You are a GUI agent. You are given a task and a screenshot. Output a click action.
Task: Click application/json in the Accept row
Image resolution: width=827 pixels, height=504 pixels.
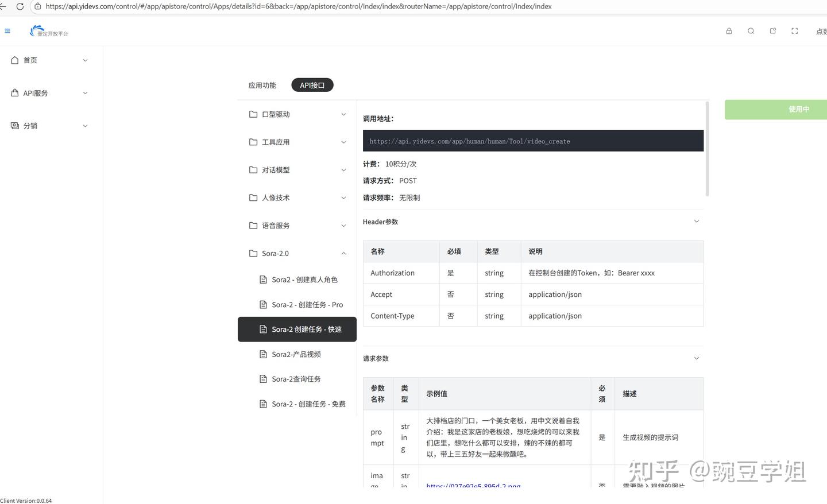(555, 294)
